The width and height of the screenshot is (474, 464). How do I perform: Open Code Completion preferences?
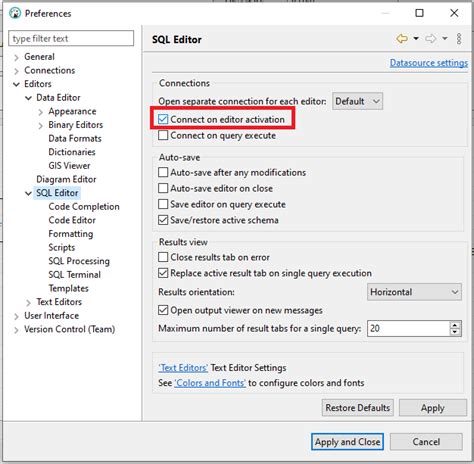coord(84,207)
